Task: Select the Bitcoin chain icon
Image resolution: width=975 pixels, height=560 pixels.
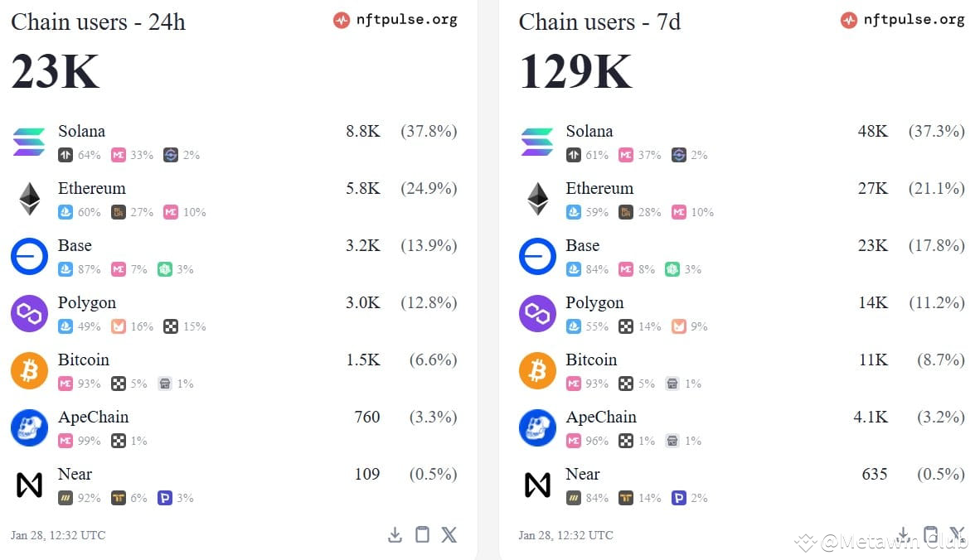Action: [29, 370]
